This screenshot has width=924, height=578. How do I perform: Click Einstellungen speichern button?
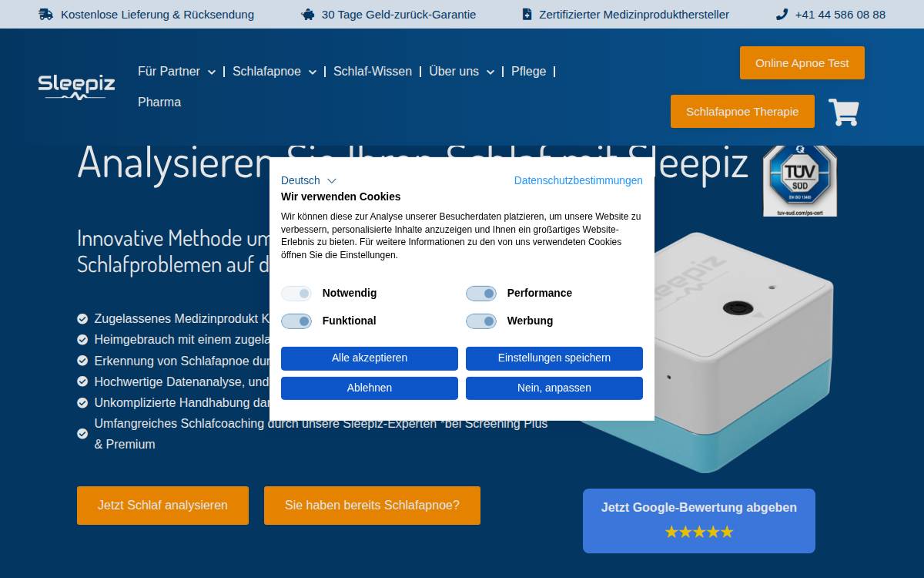tap(554, 358)
